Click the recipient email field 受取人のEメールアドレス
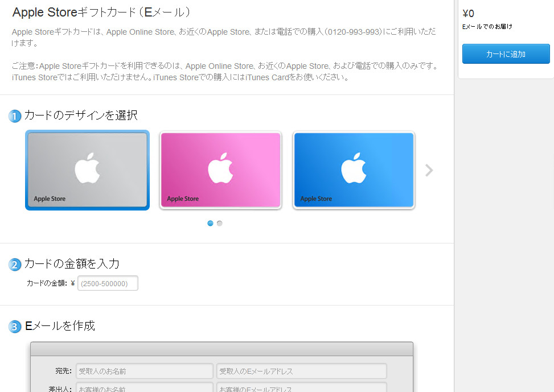The height and width of the screenshot is (392, 554). [302, 371]
